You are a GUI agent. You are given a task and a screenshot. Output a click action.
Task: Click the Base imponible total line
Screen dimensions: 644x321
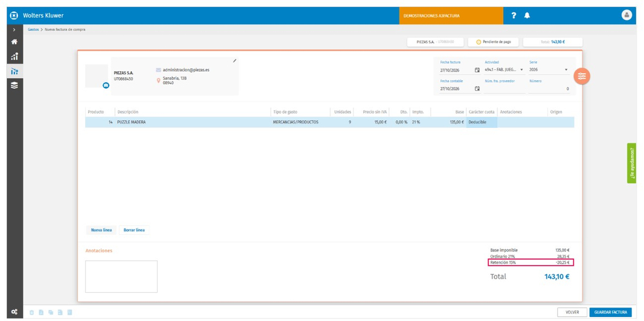tap(530, 250)
